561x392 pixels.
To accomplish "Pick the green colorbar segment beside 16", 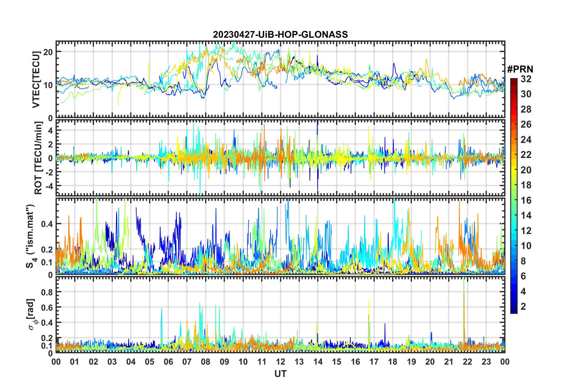I will 514,200.
